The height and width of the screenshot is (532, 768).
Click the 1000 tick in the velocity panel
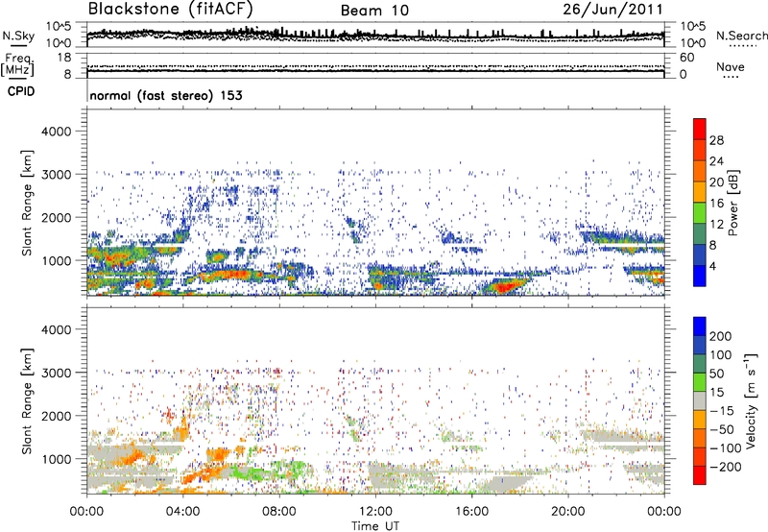[x=56, y=459]
